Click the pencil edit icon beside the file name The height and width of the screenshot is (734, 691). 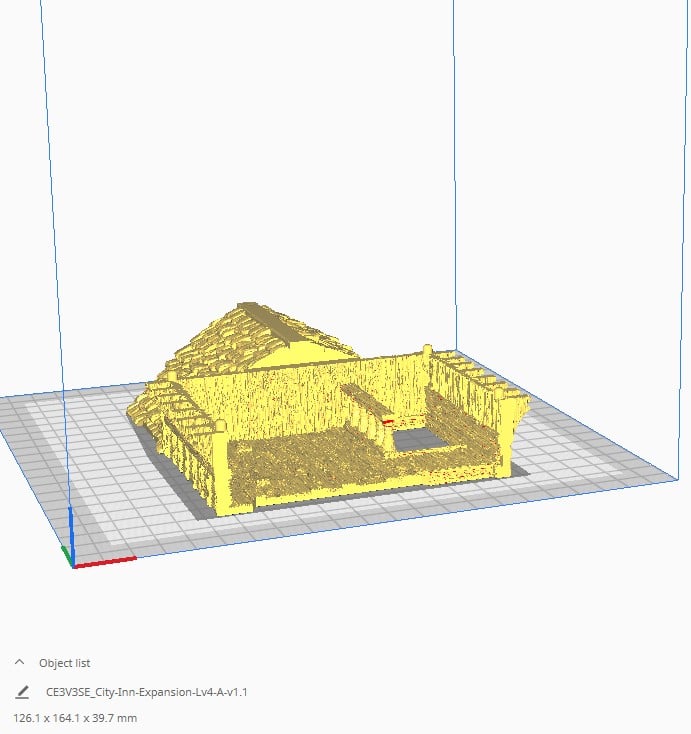click(x=22, y=692)
